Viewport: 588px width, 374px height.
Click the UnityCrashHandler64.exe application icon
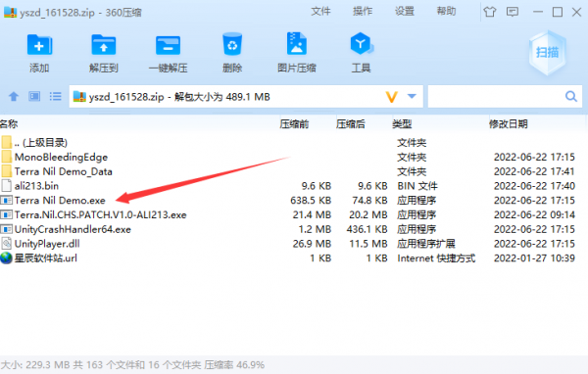(x=7, y=229)
